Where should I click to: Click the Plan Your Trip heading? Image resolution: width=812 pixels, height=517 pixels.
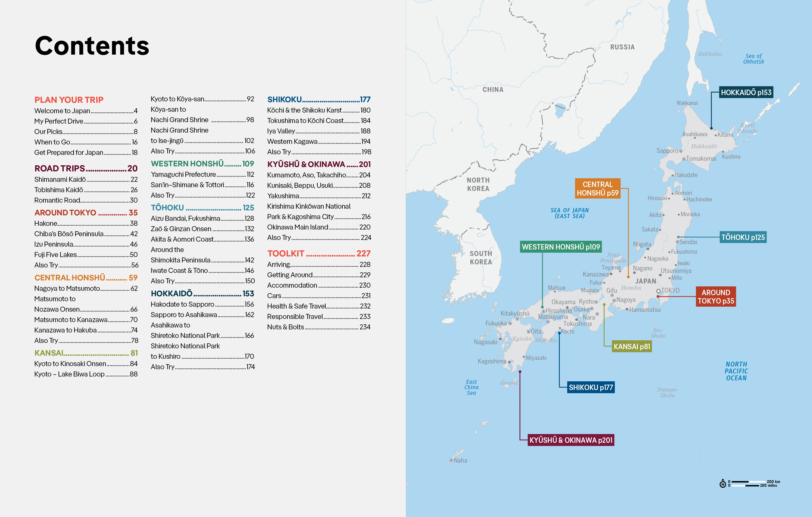point(69,100)
